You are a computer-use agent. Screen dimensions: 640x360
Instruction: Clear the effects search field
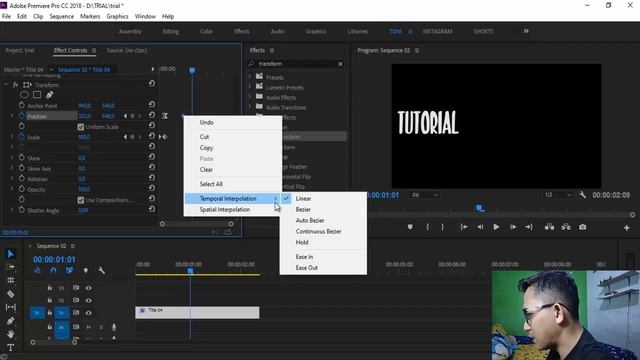[x=340, y=64]
